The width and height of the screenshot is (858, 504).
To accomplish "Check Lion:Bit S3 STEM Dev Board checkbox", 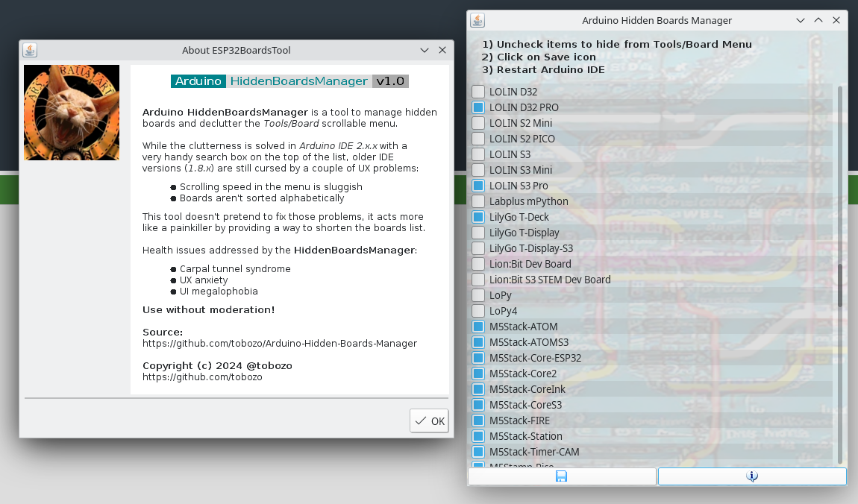I will [x=478, y=280].
